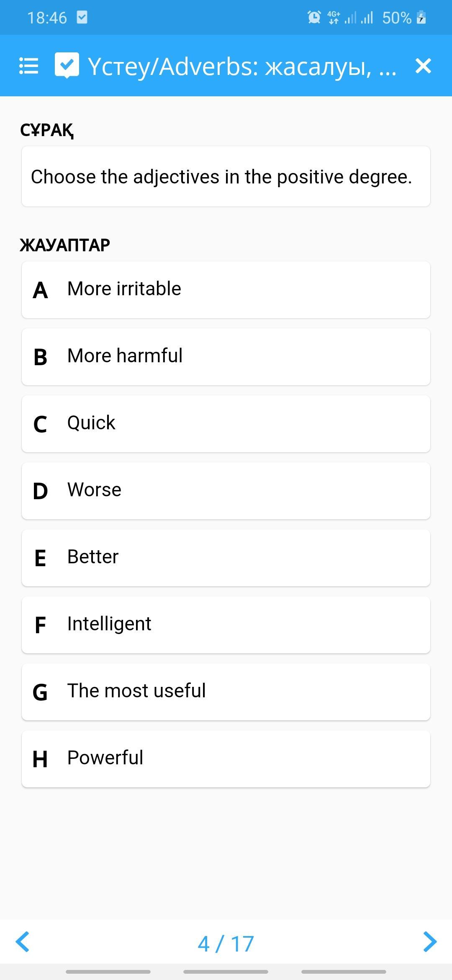Tap the question text box

226,176
